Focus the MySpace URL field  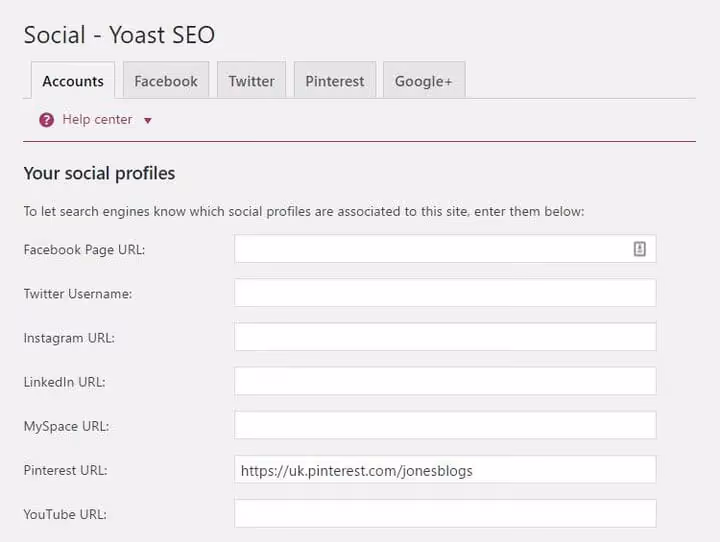pos(445,425)
